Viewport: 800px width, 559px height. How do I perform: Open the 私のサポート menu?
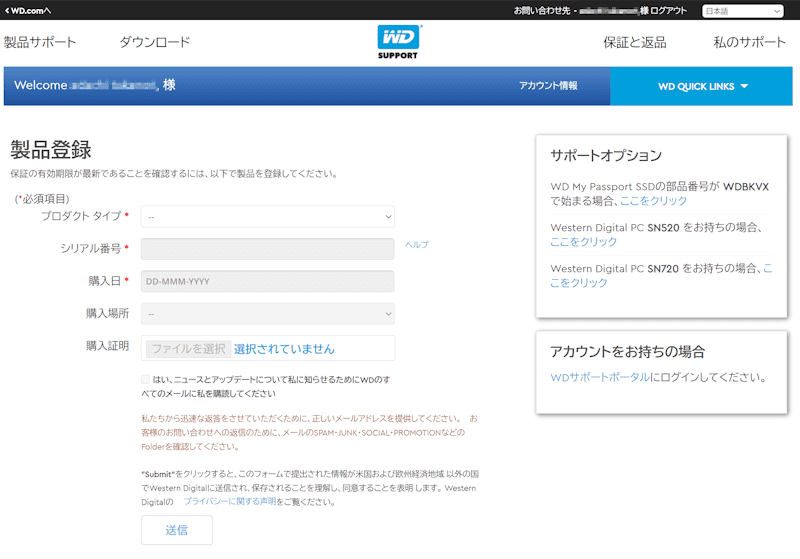pos(749,42)
